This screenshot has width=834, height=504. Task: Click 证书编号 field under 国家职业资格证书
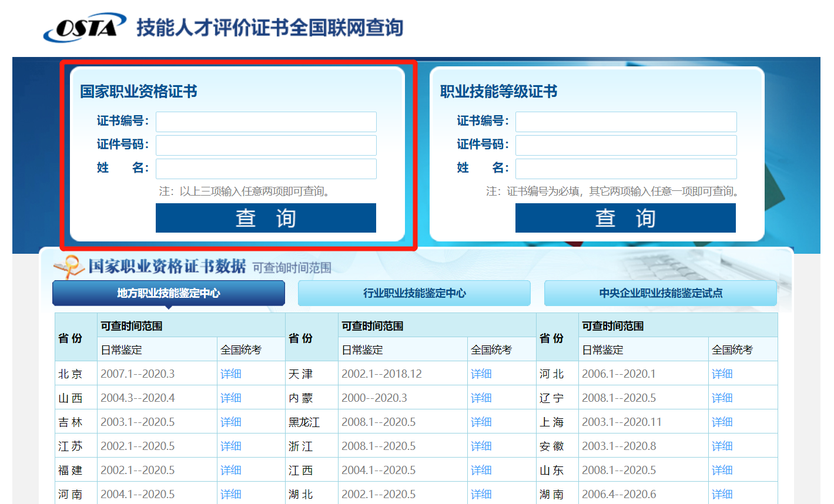click(266, 122)
